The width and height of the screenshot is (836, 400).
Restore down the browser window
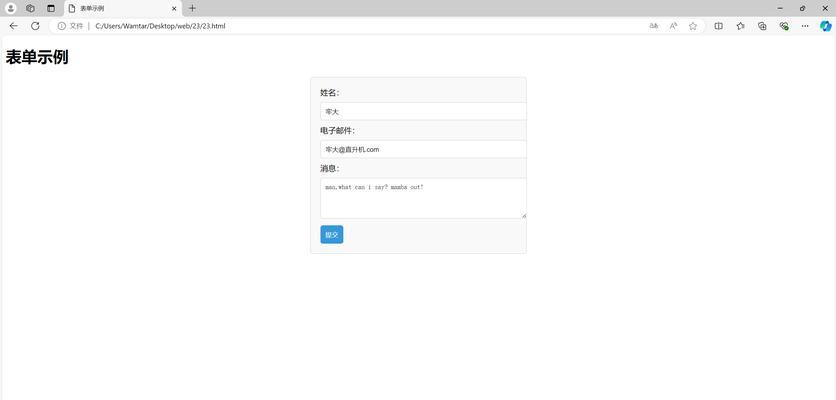coord(802,8)
